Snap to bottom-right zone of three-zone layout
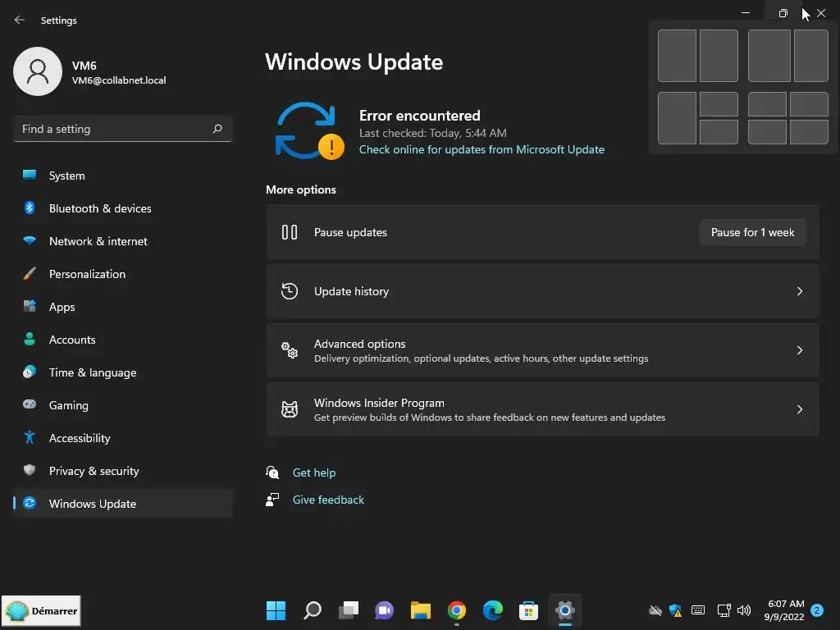The image size is (840, 630). (719, 132)
